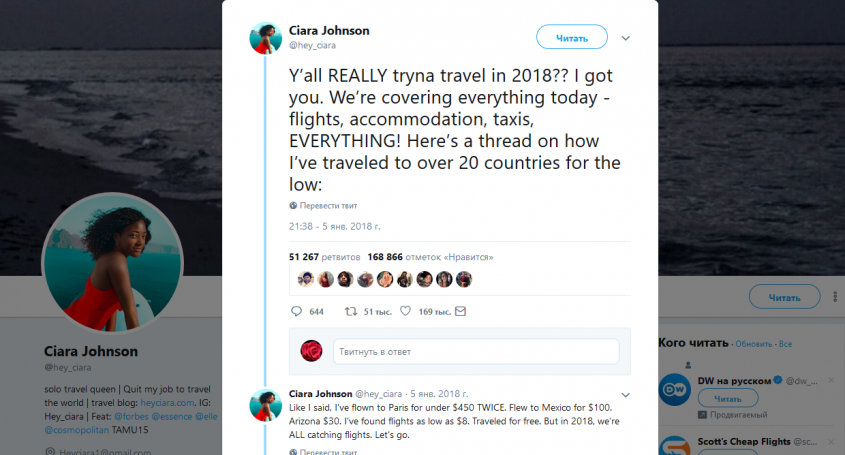Click first liker avatar thumbnail
845x455 pixels.
coord(306,279)
